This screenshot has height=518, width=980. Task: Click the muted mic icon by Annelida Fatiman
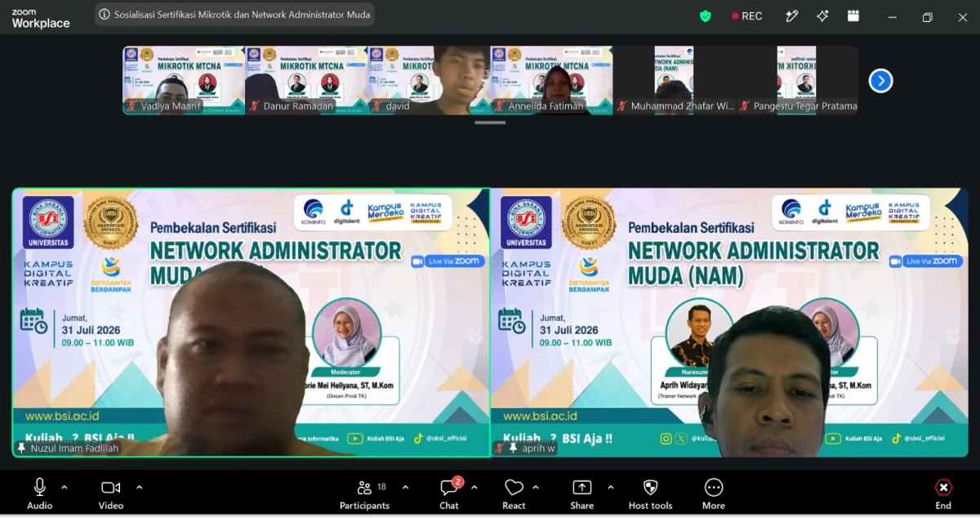pos(500,106)
